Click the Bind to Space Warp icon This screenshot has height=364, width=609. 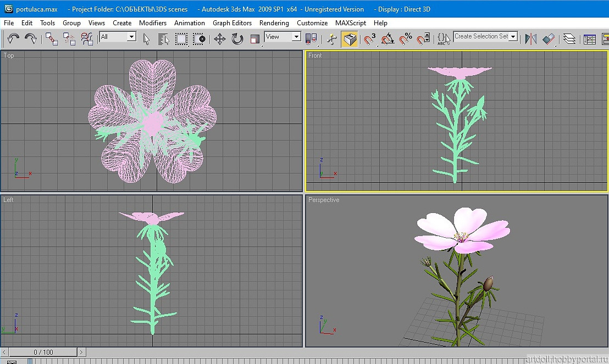pos(87,38)
